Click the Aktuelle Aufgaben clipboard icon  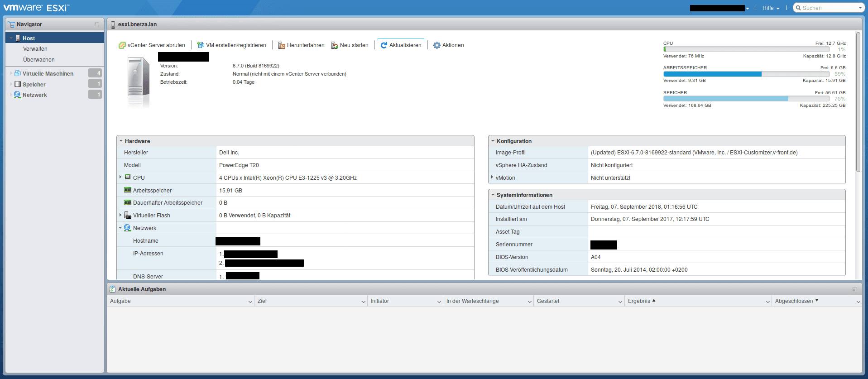coord(113,289)
